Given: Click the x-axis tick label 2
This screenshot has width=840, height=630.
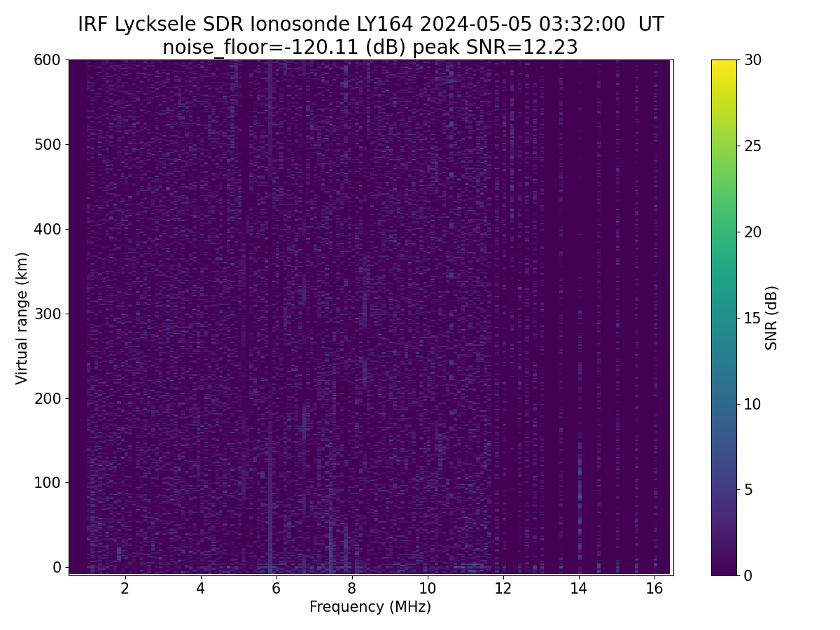Looking at the screenshot, I should pos(125,588).
